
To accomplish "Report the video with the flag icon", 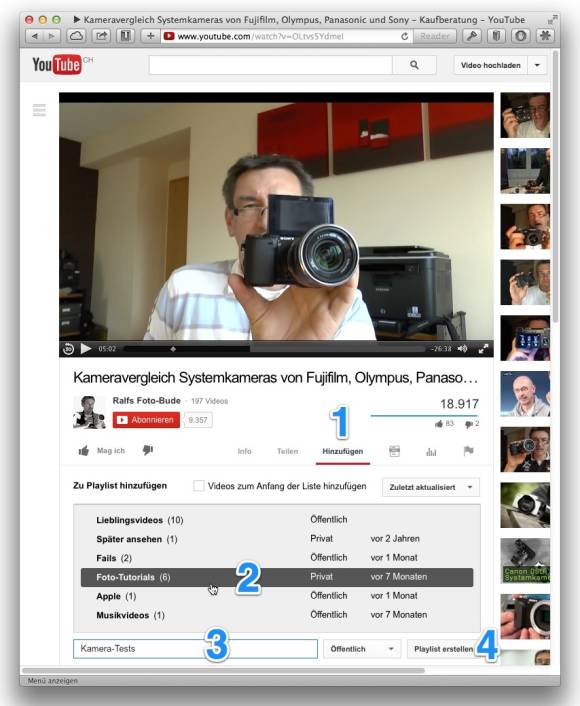I will point(468,451).
